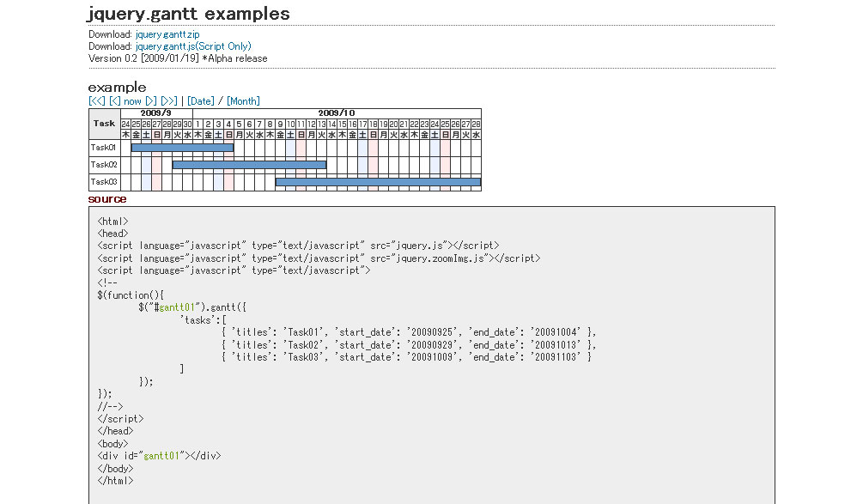Viewport: 863px width, 504px height.
Task: Click the [<] previous step navigation link
Action: click(114, 101)
